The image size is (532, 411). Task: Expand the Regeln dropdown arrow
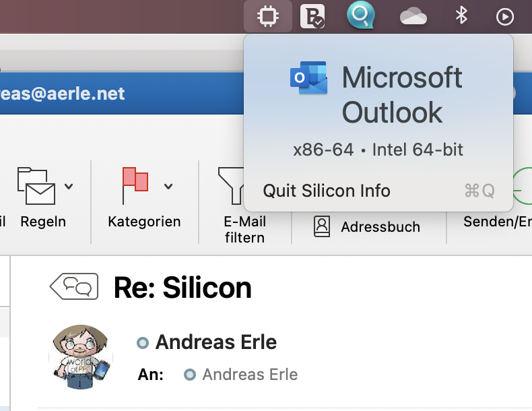tap(69, 187)
